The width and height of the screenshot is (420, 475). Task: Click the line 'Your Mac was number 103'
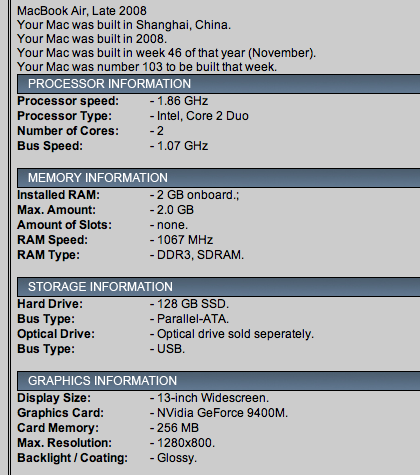point(147,67)
